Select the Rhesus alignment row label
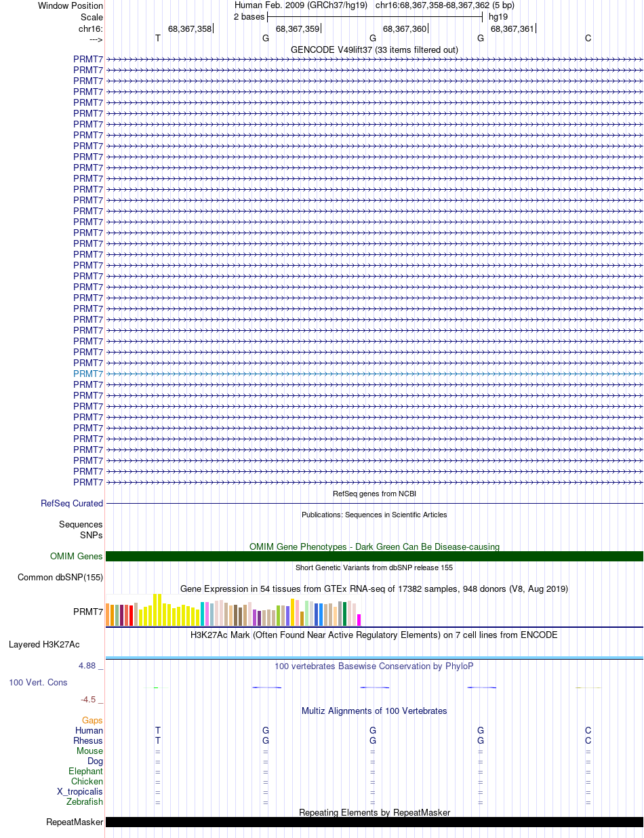This screenshot has width=644, height=838. [x=88, y=741]
